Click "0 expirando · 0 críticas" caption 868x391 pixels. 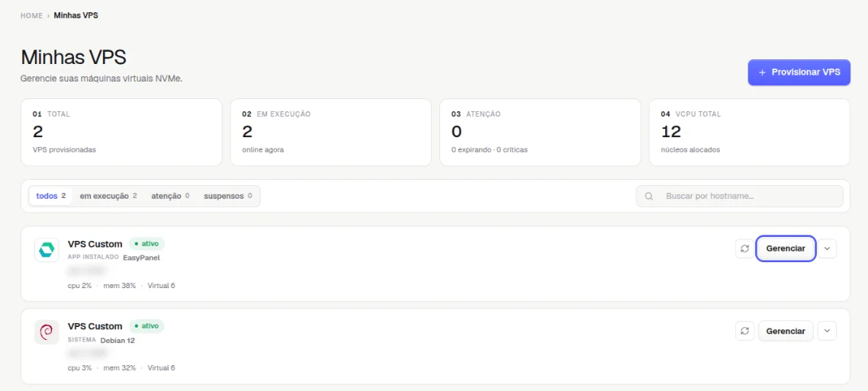(x=490, y=150)
